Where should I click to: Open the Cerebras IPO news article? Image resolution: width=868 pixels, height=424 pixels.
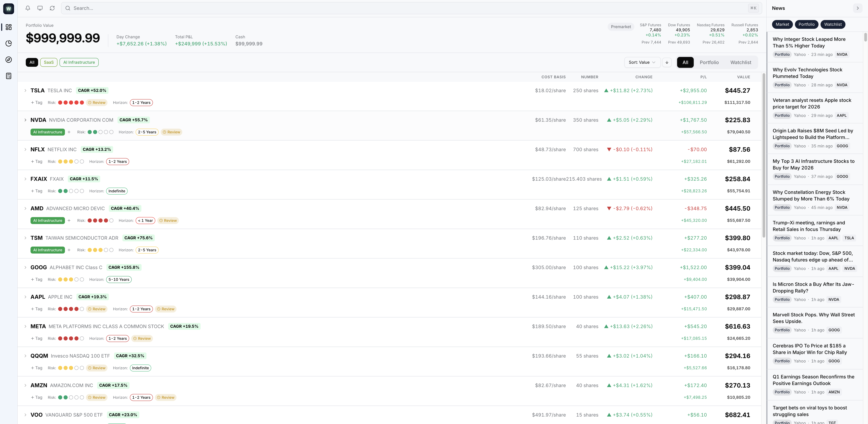point(815,354)
